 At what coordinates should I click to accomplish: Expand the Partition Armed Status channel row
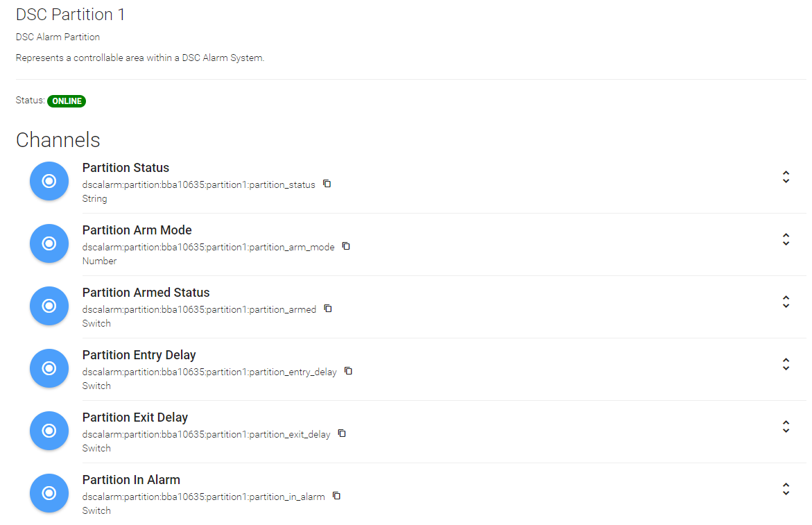[x=786, y=302]
